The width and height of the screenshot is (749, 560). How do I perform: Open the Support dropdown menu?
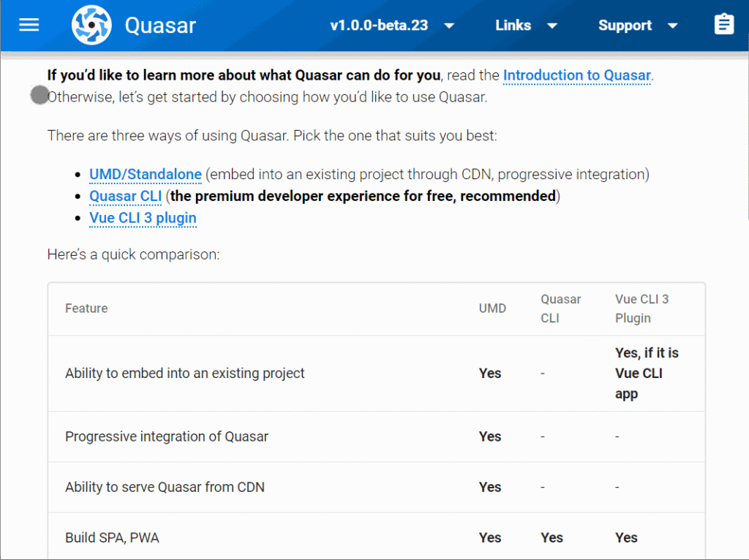tap(638, 26)
